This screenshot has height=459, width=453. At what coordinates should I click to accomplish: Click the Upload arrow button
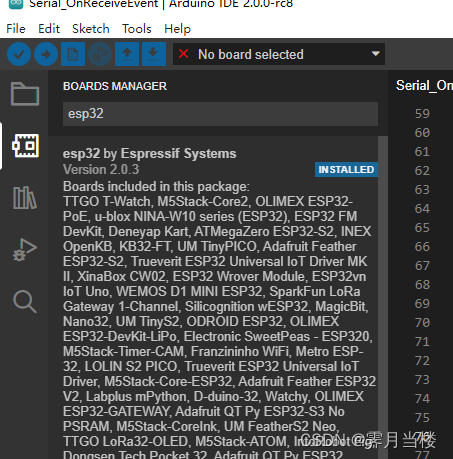46,54
